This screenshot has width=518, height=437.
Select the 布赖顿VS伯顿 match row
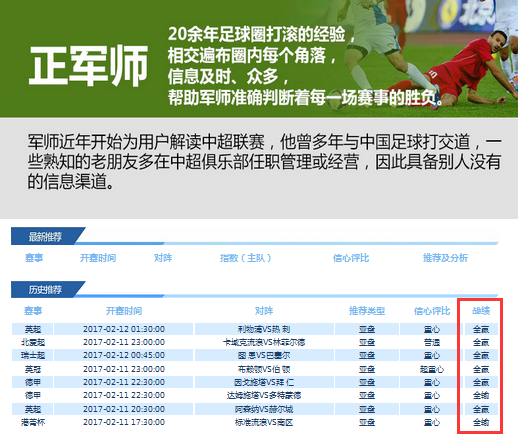255,369
